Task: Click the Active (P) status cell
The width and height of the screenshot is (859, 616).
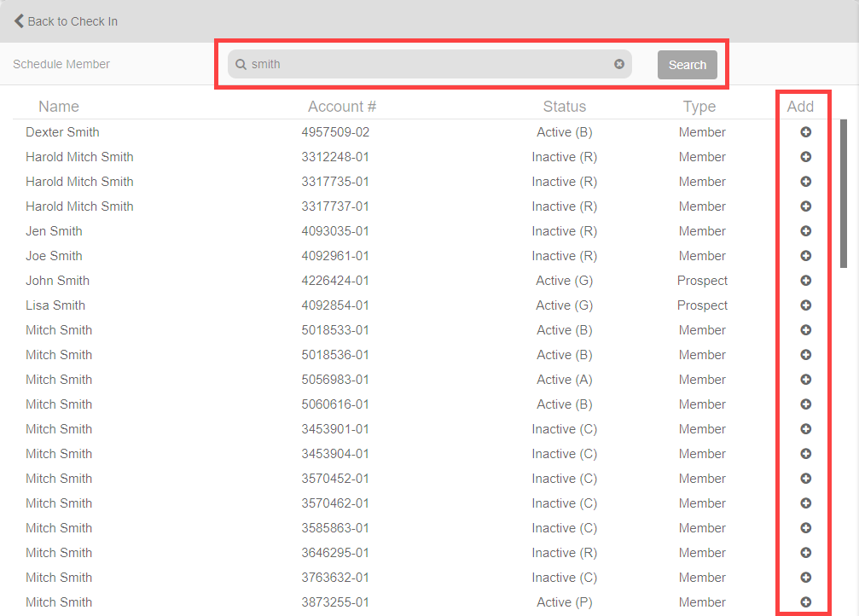Action: [564, 602]
